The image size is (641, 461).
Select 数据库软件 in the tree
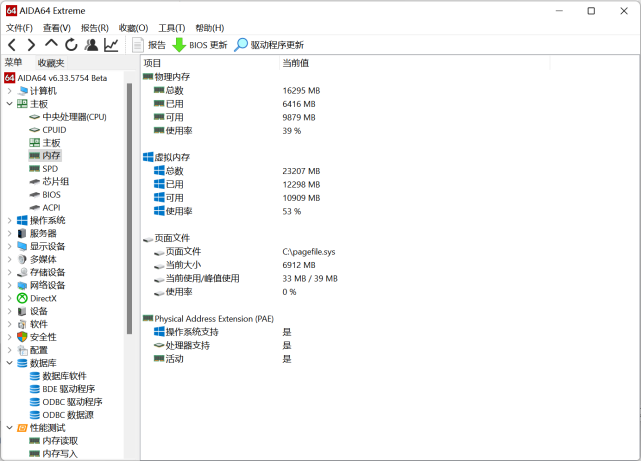(64, 376)
